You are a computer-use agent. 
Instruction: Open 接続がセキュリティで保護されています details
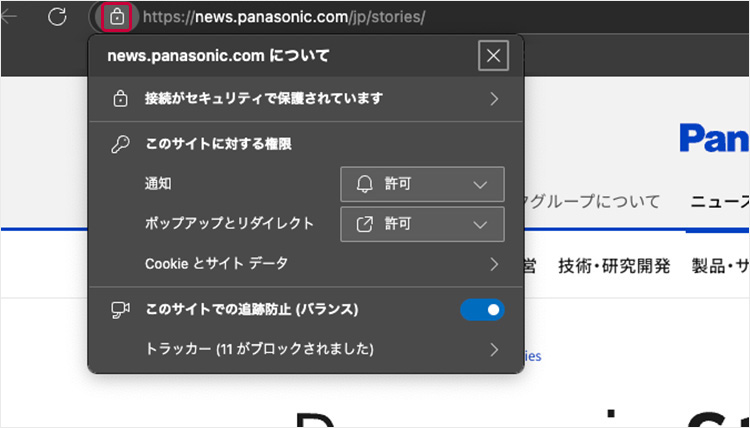[305, 98]
